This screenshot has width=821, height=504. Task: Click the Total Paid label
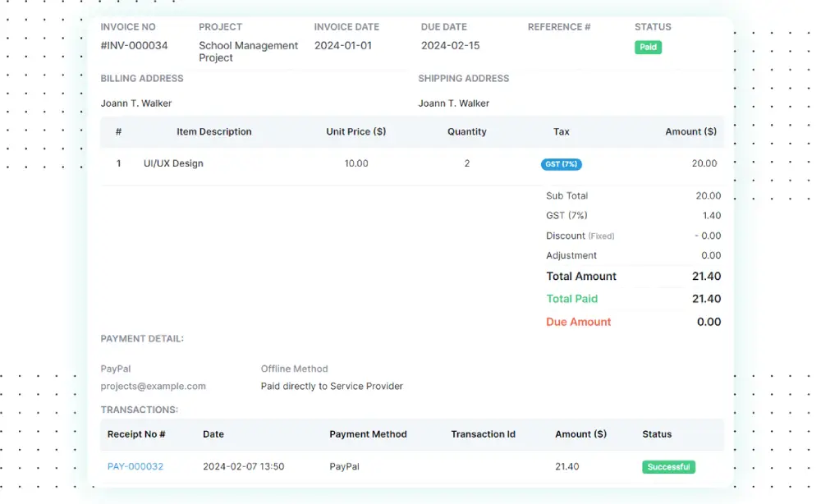tap(571, 299)
